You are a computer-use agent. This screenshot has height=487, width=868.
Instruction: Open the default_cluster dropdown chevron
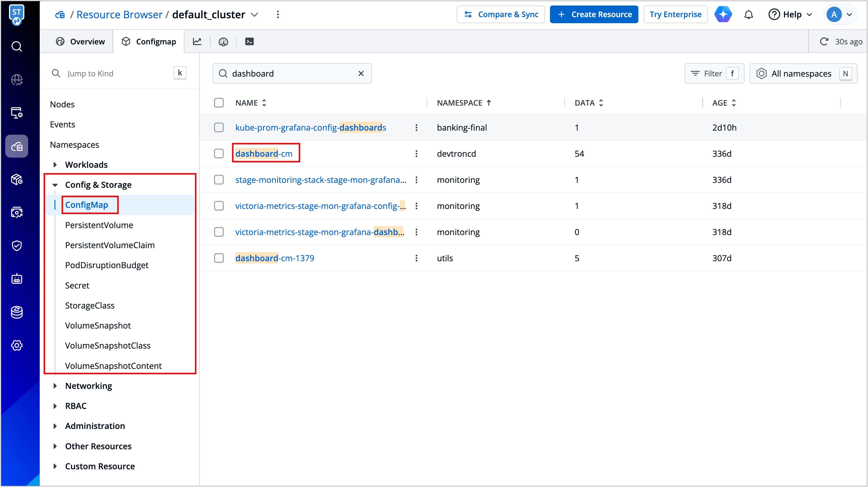coord(255,15)
